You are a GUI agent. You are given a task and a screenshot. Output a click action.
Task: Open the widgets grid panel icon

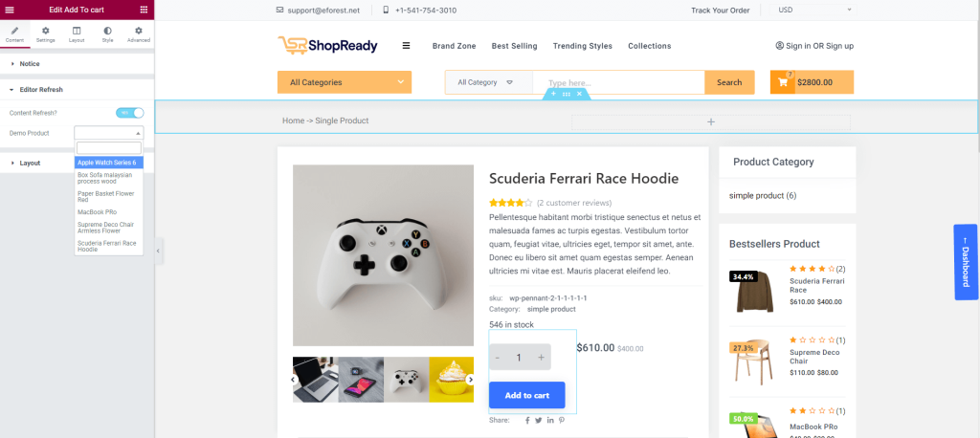145,10
